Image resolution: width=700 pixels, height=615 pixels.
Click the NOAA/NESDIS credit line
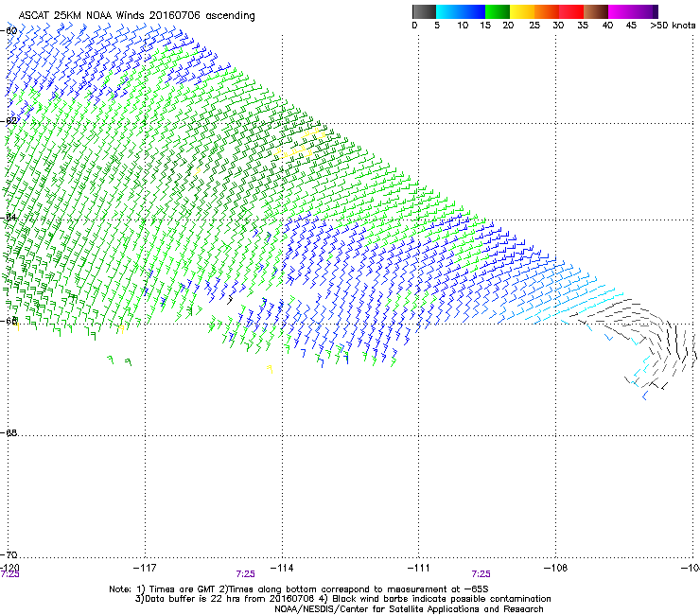409,609
